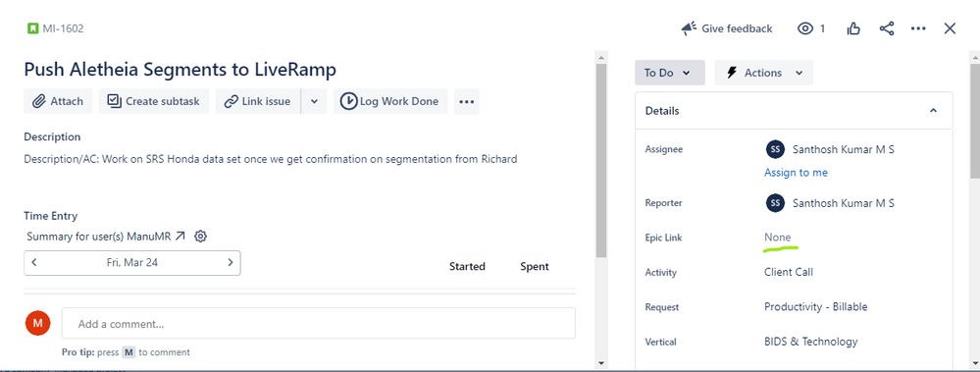Click Productivity - Billable request value
Screen dimensions: 980x372
815,307
